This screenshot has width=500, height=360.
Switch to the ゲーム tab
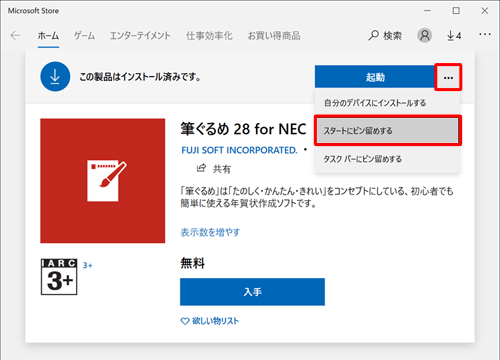point(84,36)
